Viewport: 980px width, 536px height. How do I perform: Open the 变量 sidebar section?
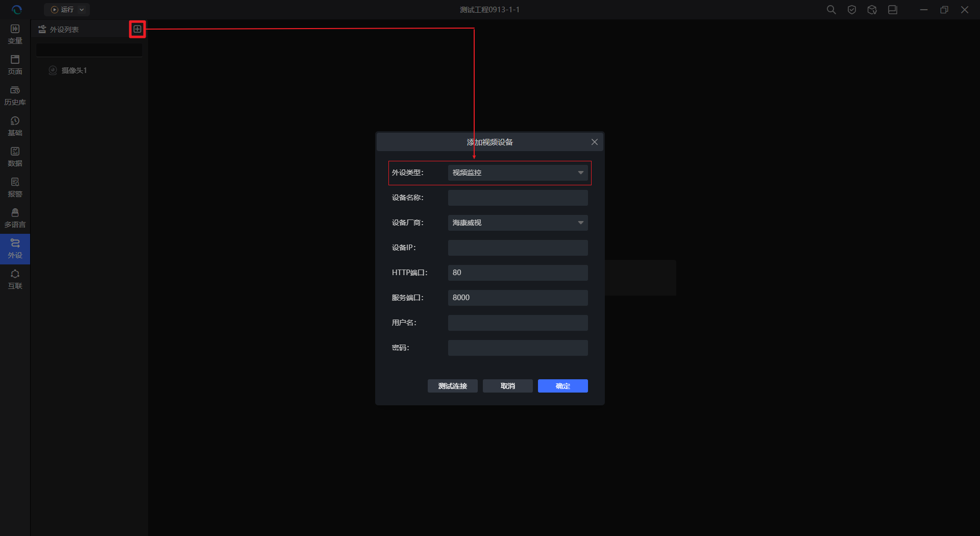(15, 34)
